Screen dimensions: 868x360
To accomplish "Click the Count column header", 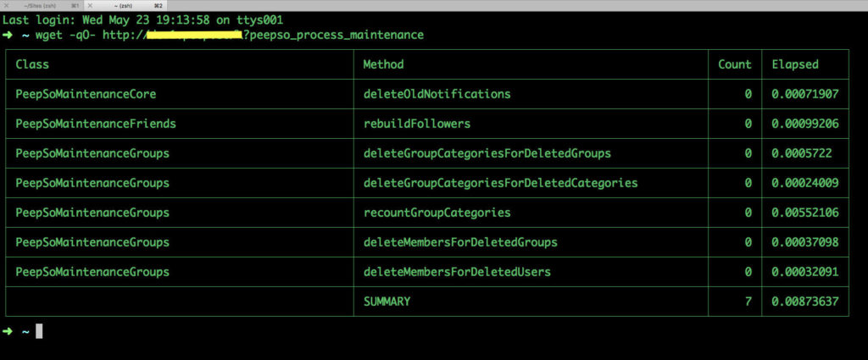I will coord(735,64).
